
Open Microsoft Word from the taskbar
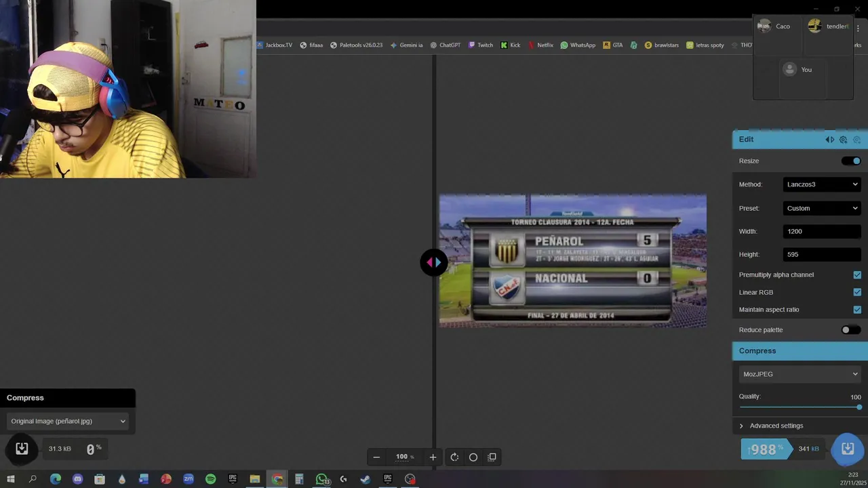[x=144, y=479]
